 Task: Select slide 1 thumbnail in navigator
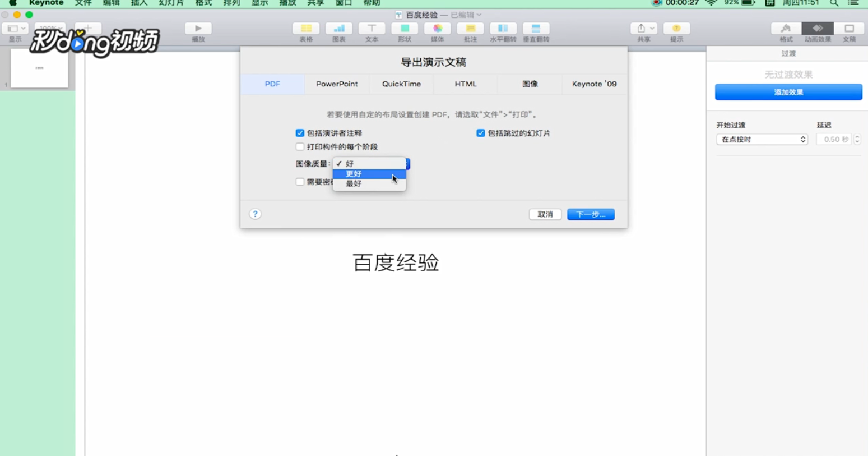click(x=39, y=68)
